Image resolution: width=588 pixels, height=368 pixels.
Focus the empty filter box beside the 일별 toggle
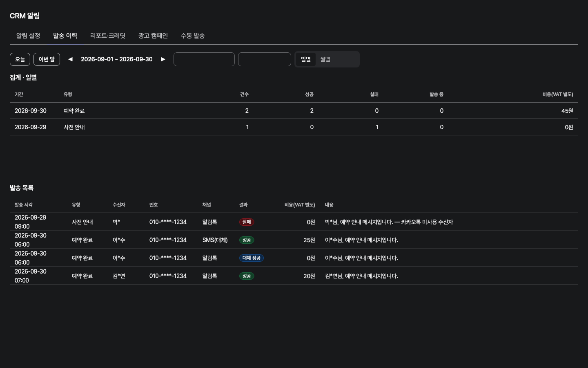265,59
